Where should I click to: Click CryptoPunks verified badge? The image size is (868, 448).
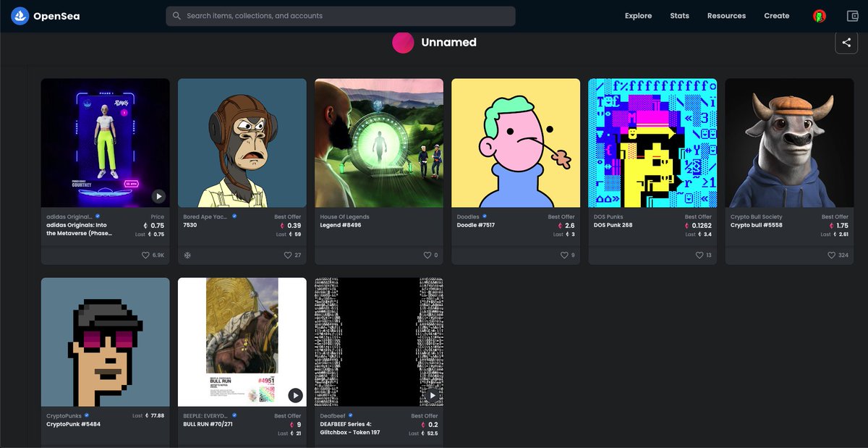[x=87, y=415]
